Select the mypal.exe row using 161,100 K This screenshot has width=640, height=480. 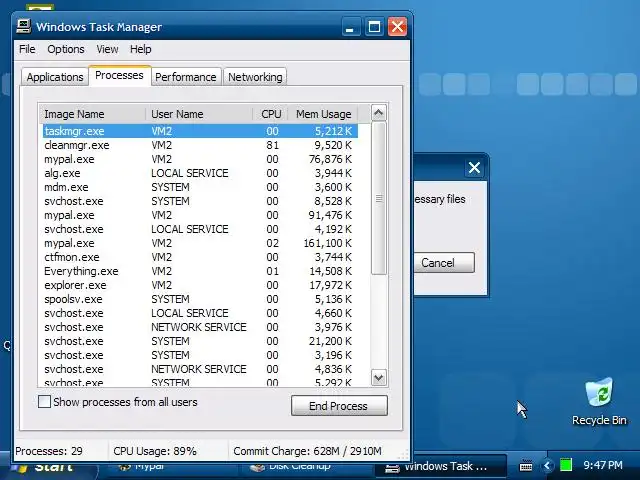click(x=200, y=243)
